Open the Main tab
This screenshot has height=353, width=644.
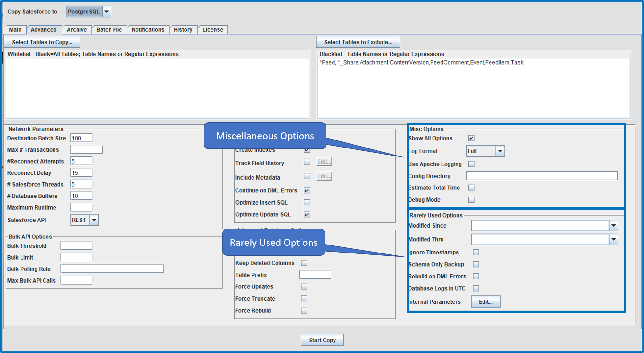click(15, 30)
